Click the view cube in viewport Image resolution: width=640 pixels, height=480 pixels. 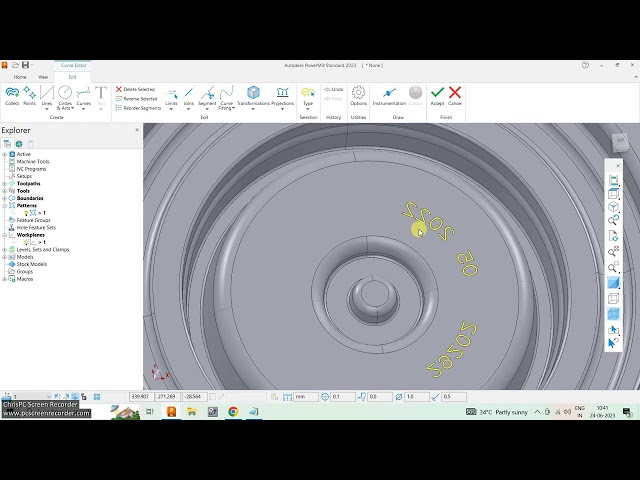click(620, 141)
